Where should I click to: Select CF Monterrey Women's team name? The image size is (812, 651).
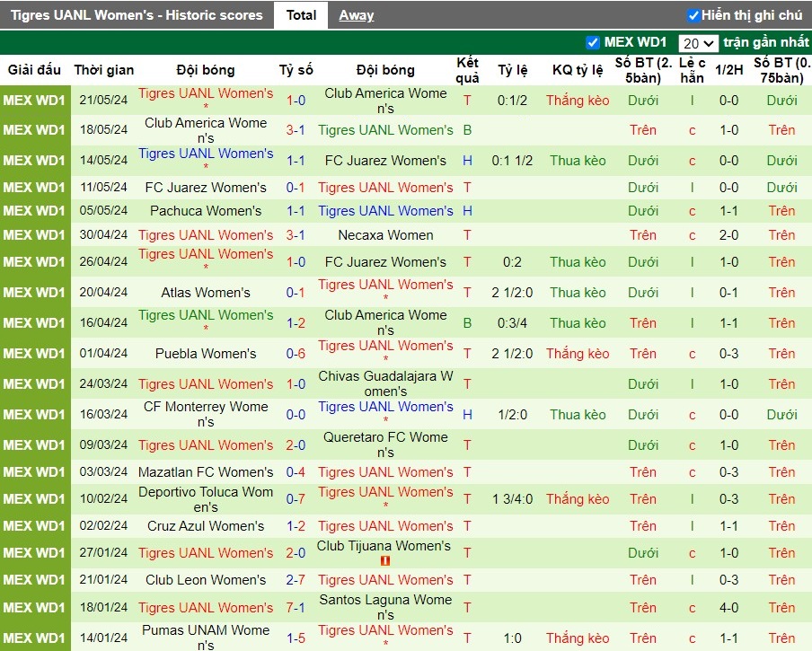pos(206,414)
